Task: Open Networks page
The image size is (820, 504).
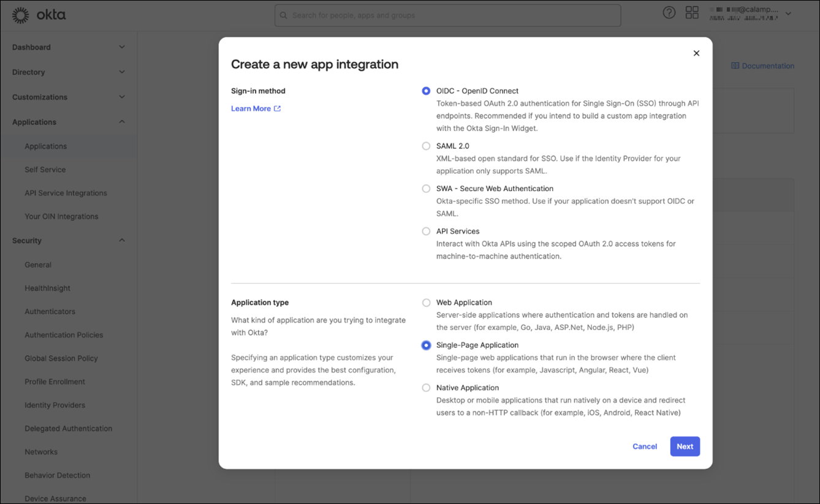Action: point(41,452)
